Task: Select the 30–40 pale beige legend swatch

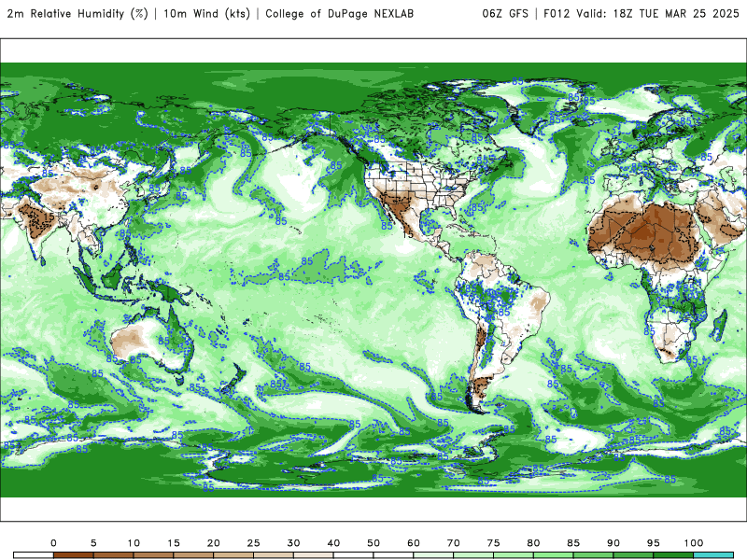Action: pos(314,555)
